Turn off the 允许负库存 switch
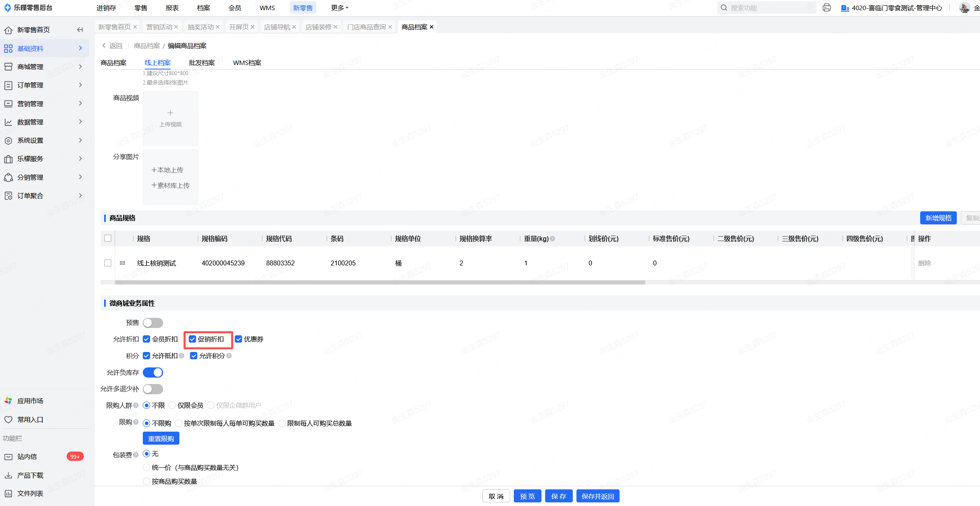The image size is (980, 506). (153, 372)
